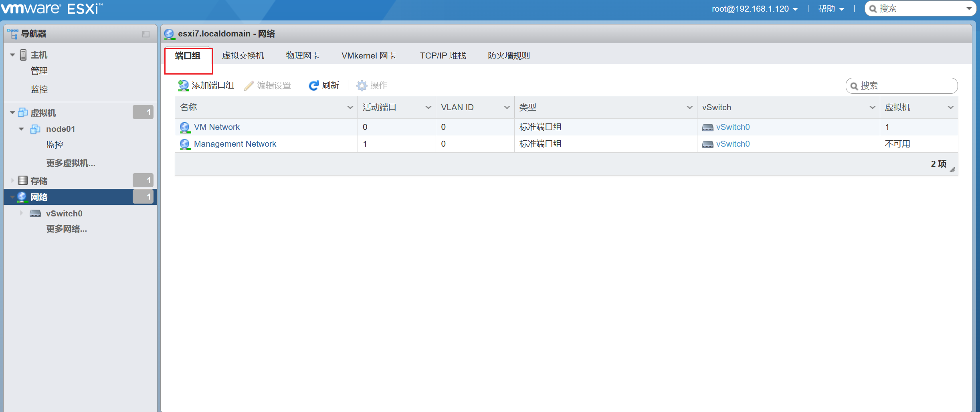Click the network globe icon in the navigator
980x412 pixels.
[x=22, y=197]
